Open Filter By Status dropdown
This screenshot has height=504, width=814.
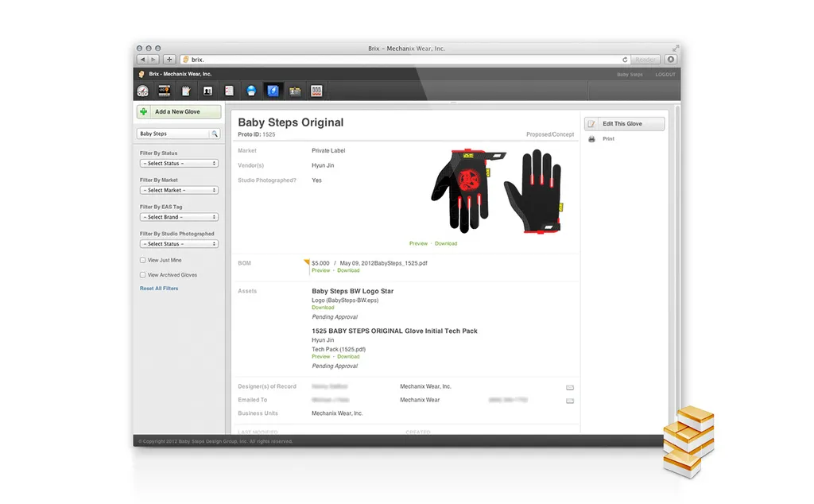(x=179, y=164)
